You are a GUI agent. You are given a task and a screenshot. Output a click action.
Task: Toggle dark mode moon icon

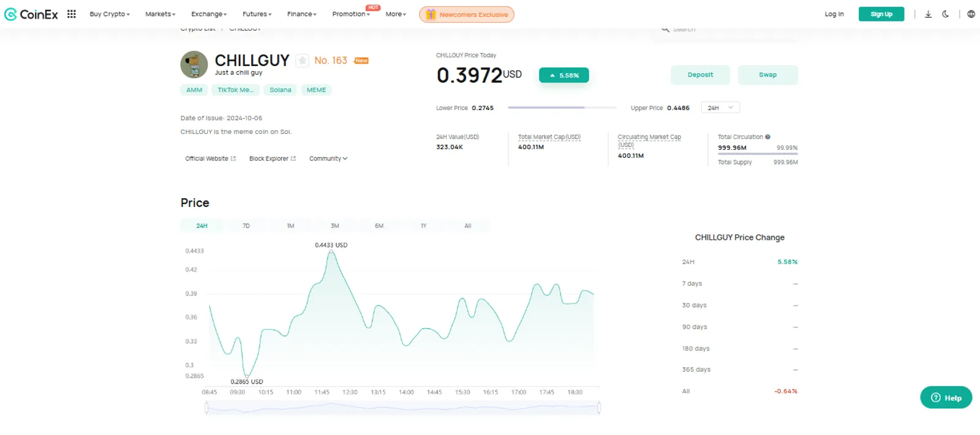(946, 14)
